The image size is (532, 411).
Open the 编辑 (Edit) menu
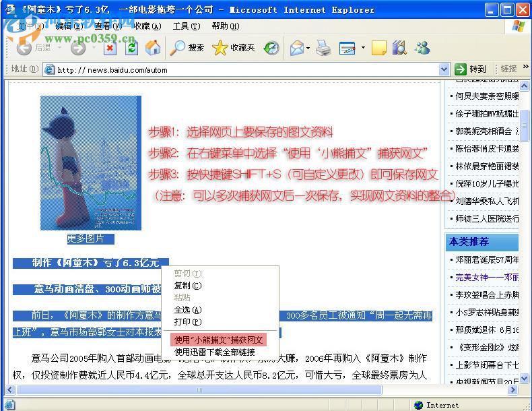(x=69, y=26)
